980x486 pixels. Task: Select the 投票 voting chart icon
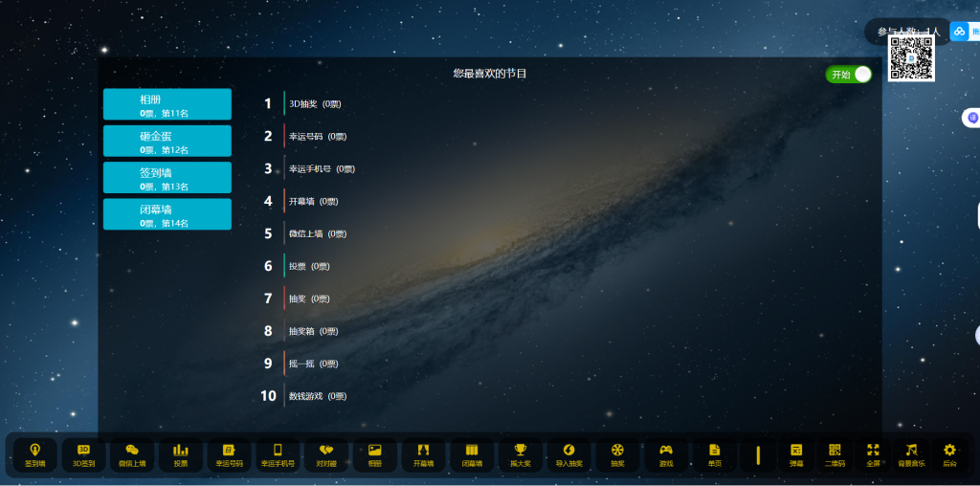coord(181,454)
